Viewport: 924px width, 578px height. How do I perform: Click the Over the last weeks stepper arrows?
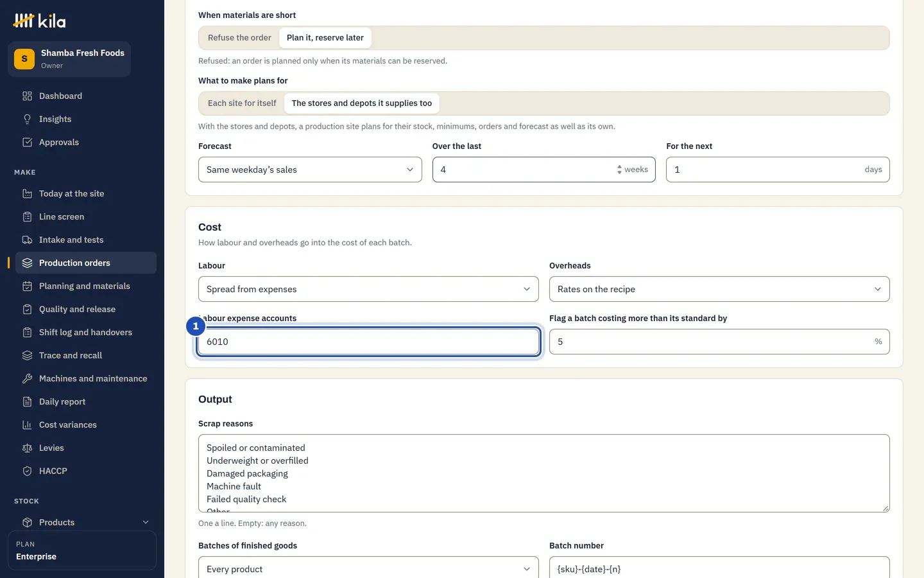tap(619, 170)
